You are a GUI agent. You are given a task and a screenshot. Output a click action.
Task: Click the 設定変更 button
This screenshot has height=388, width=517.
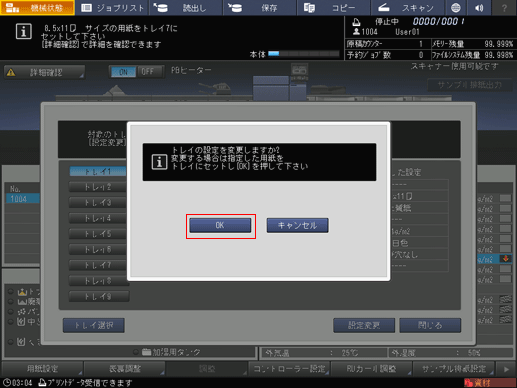click(x=364, y=325)
